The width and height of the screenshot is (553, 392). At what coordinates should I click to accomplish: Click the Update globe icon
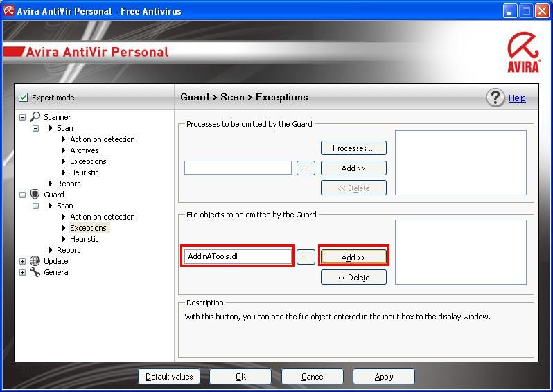[35, 261]
